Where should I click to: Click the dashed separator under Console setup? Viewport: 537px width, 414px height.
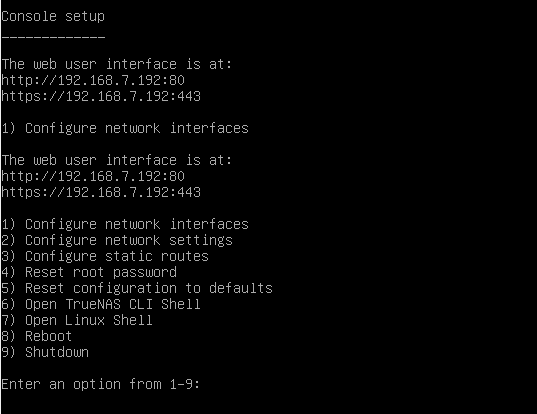[53, 36]
